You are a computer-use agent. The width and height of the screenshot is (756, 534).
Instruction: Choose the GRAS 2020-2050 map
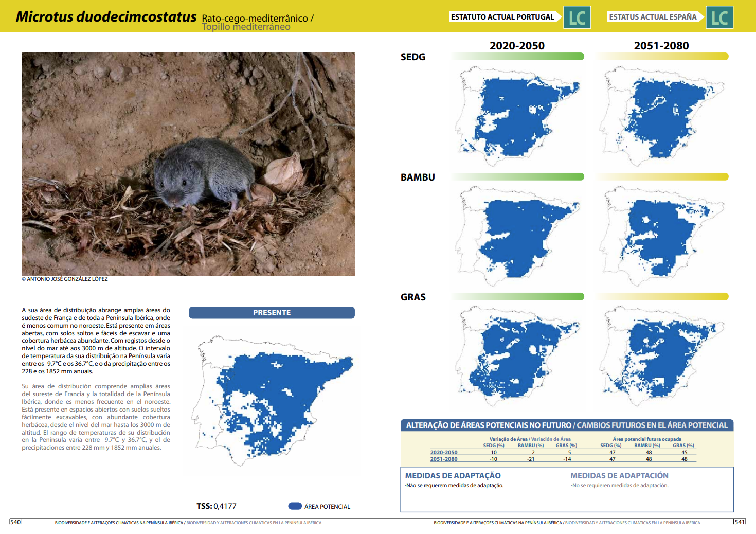(x=517, y=356)
